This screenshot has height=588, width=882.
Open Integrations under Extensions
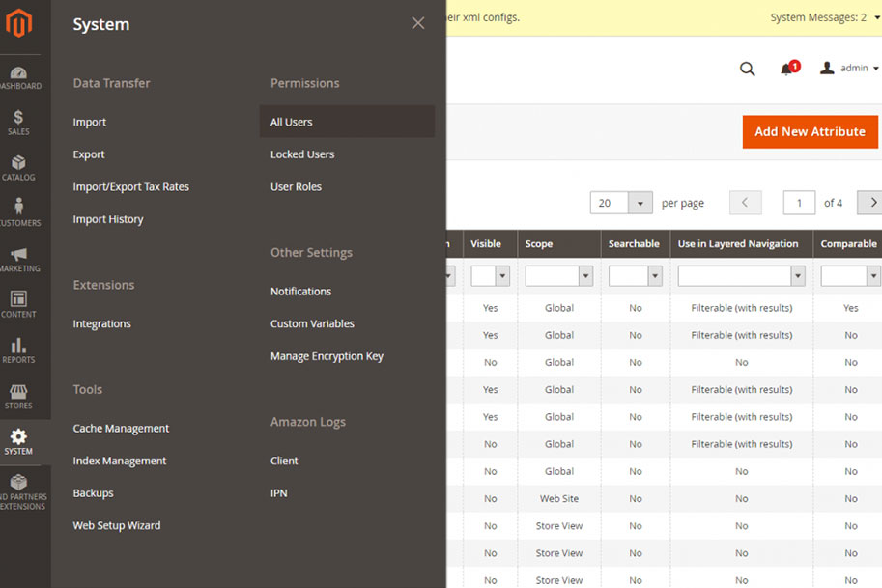(x=101, y=323)
